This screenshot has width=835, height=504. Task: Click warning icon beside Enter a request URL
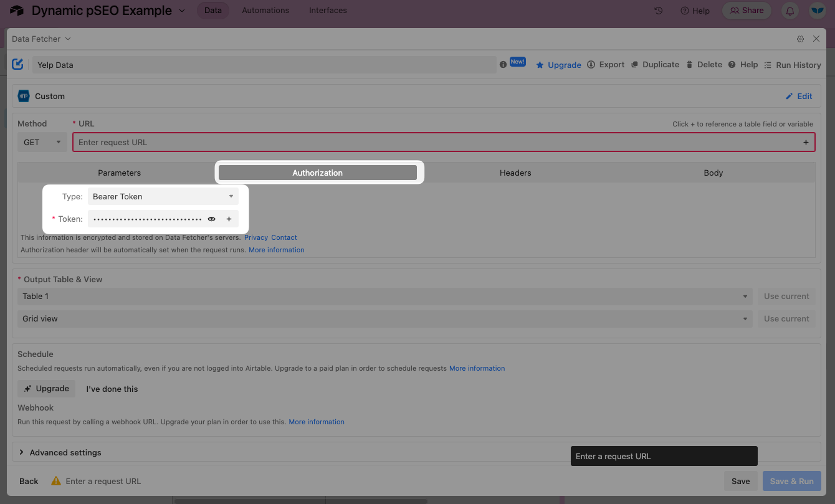tap(56, 481)
